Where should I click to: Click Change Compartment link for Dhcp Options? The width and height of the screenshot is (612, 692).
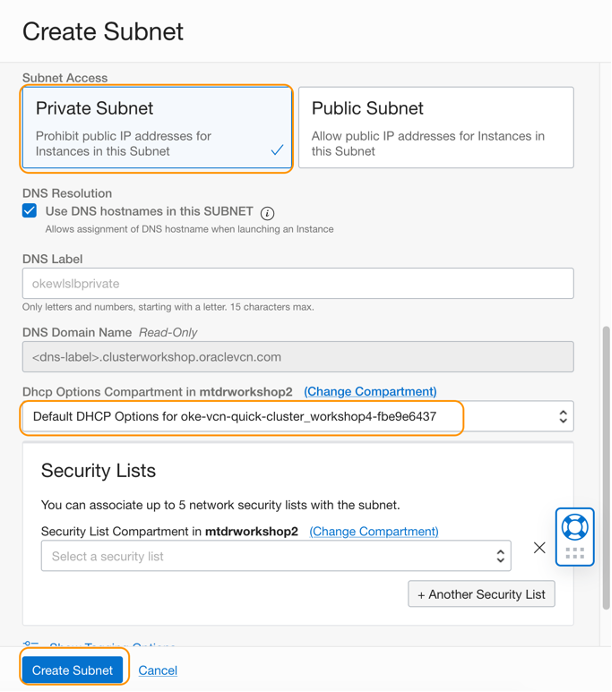pyautogui.click(x=370, y=391)
